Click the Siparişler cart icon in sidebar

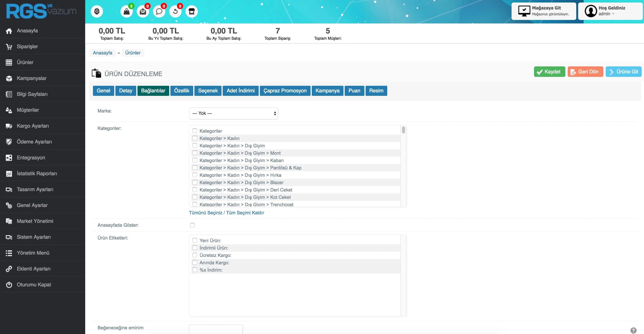[9, 46]
